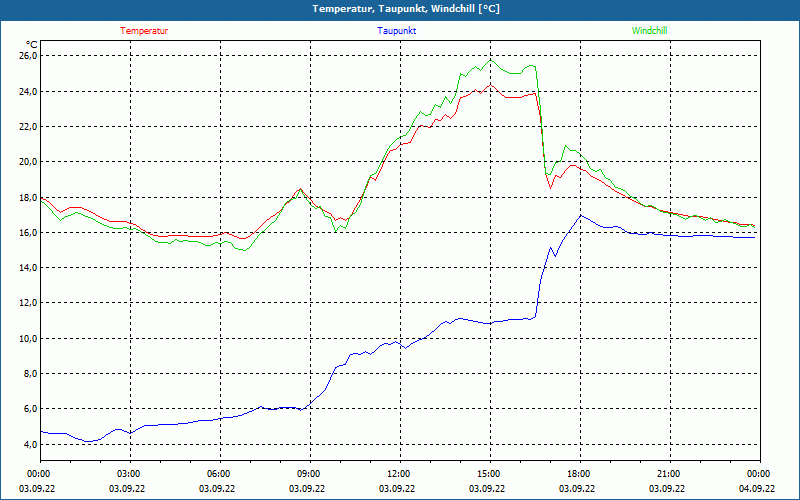Click the "18,0" y-axis value
The image size is (800, 500).
coord(28,197)
